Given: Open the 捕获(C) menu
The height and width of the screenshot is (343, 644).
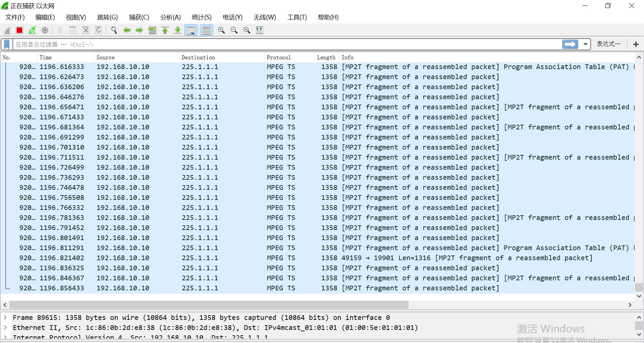Looking at the screenshot, I should [139, 17].
